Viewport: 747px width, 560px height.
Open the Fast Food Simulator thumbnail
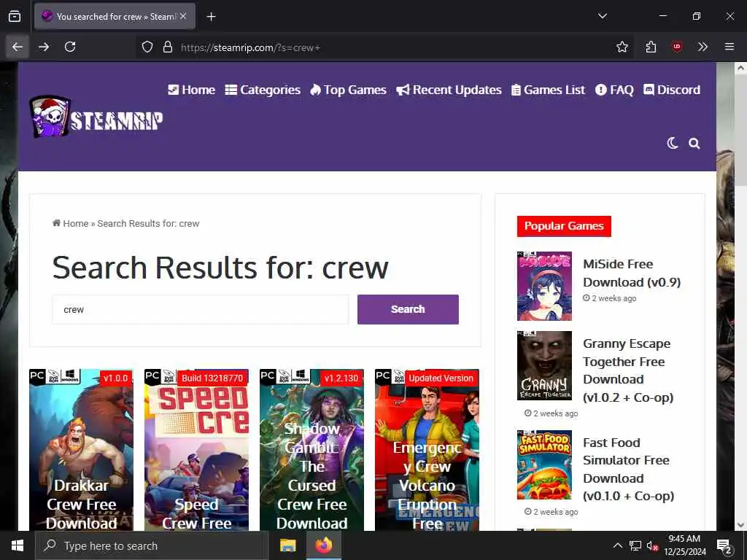(x=544, y=464)
